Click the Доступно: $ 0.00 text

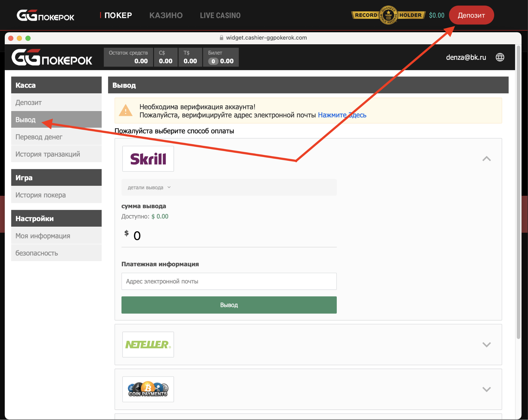(x=145, y=216)
